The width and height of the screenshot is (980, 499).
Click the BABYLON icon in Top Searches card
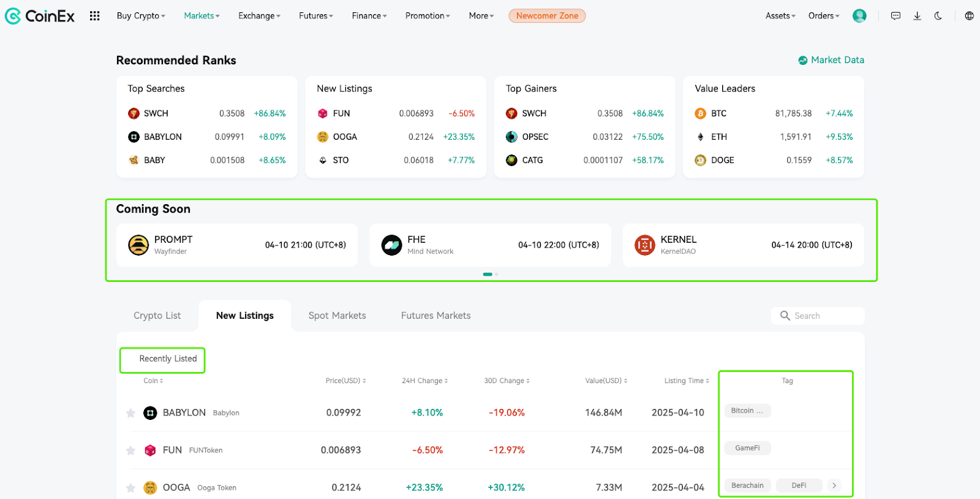134,137
